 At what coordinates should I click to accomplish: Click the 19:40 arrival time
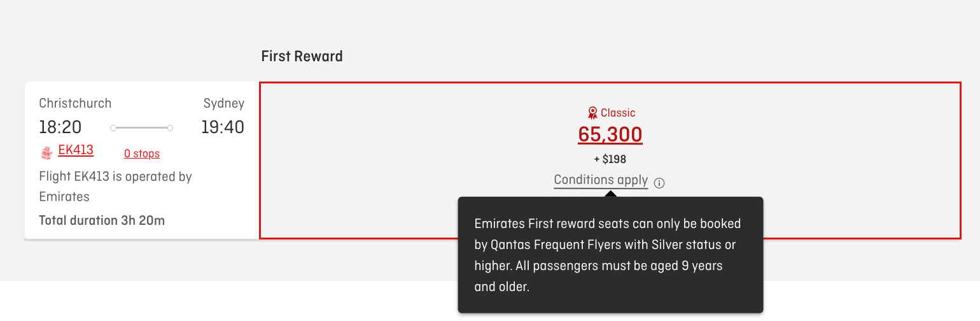[x=223, y=127]
